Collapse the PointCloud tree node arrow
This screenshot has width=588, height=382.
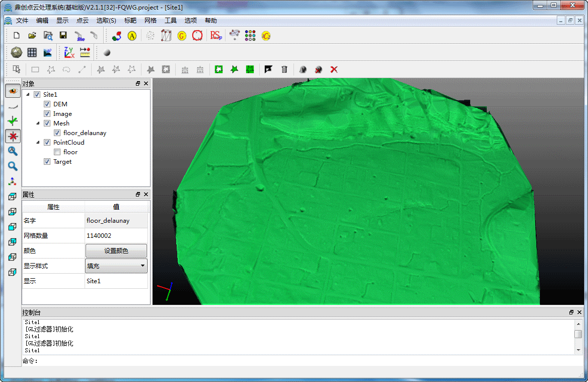39,143
